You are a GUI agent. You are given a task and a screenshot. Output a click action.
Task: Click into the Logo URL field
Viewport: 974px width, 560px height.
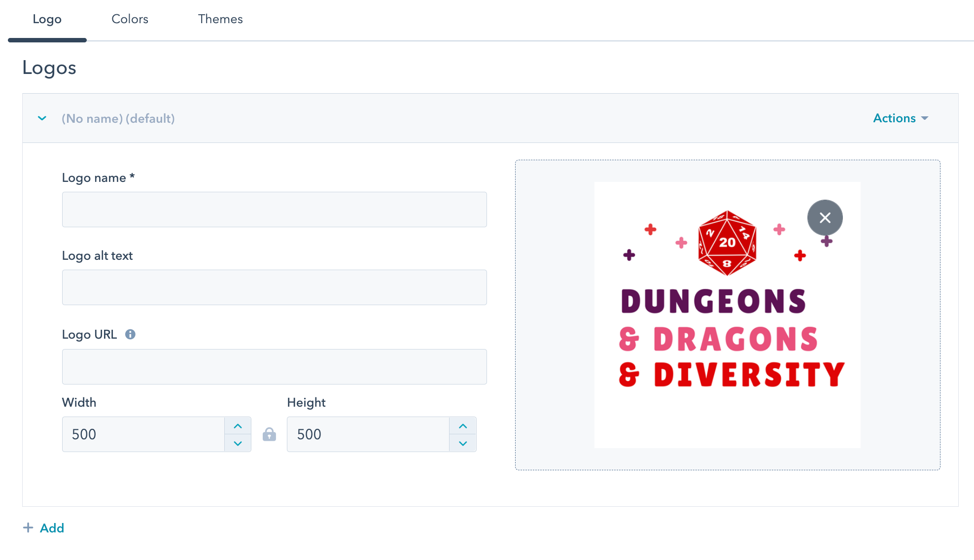click(275, 367)
